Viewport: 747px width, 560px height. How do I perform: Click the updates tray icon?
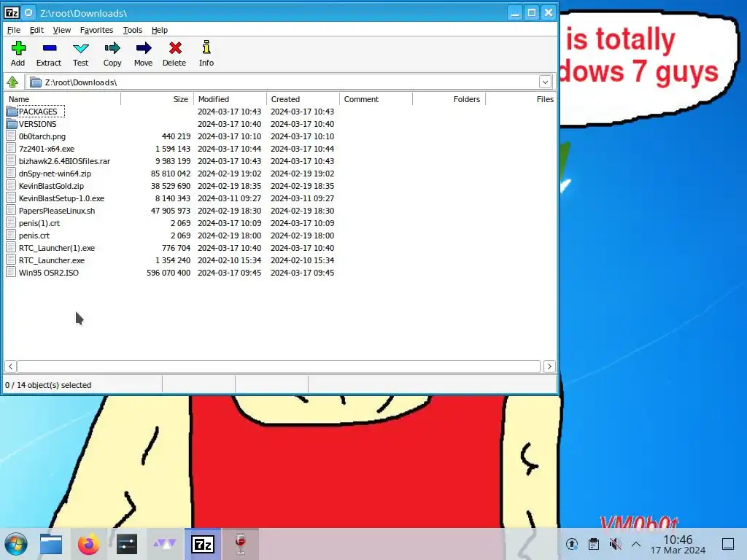572,544
